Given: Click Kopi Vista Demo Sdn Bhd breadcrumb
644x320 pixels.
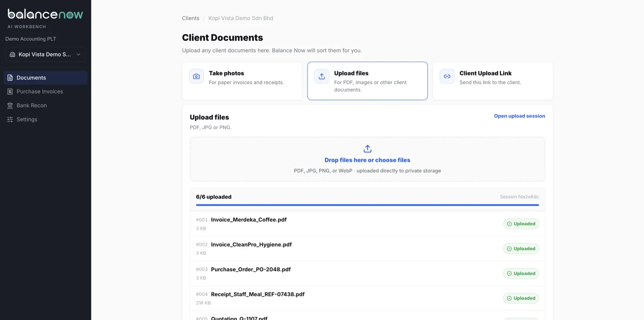Looking at the screenshot, I should click(x=241, y=18).
